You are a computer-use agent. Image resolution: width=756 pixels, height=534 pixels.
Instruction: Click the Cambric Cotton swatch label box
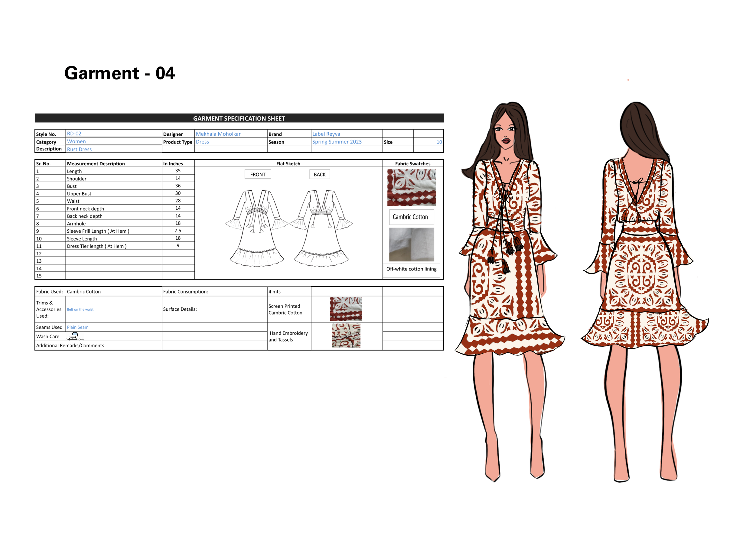tap(411, 217)
